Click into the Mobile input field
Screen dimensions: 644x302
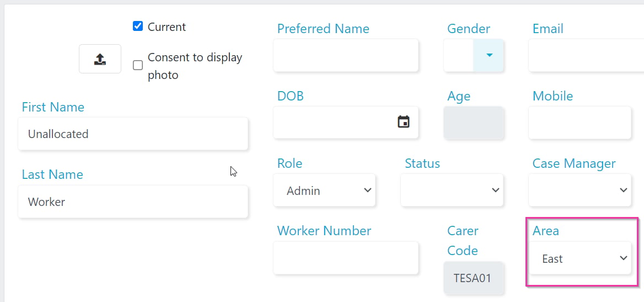579,123
